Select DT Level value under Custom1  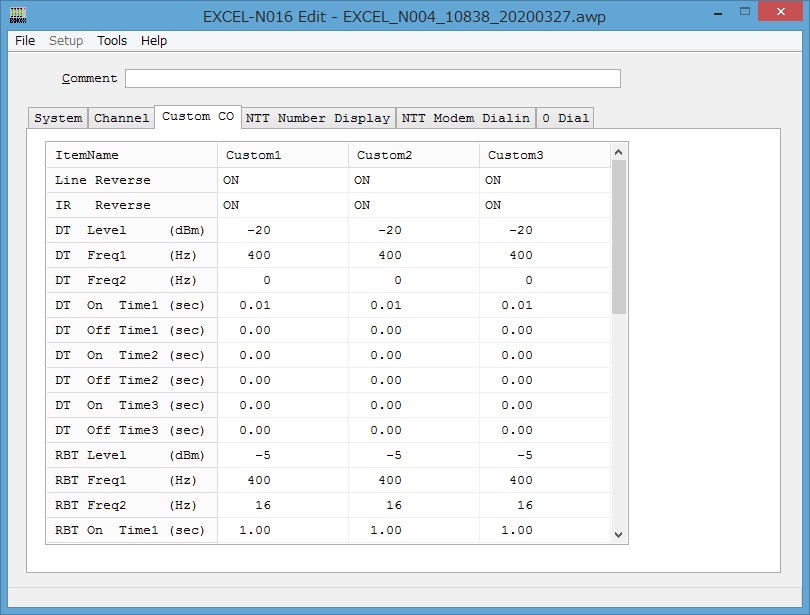(x=258, y=230)
